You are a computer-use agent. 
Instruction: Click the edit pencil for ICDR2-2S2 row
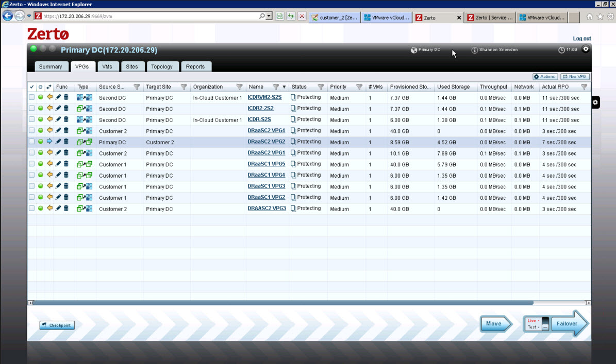pyautogui.click(x=58, y=108)
